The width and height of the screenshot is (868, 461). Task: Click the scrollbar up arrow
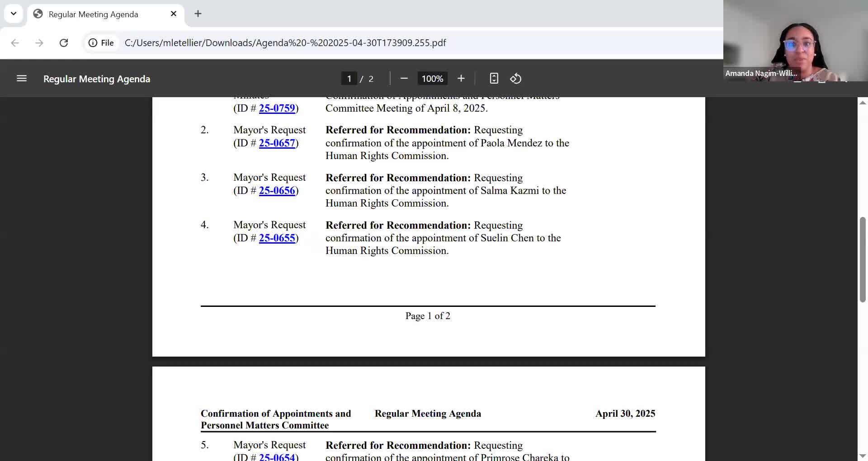(863, 103)
